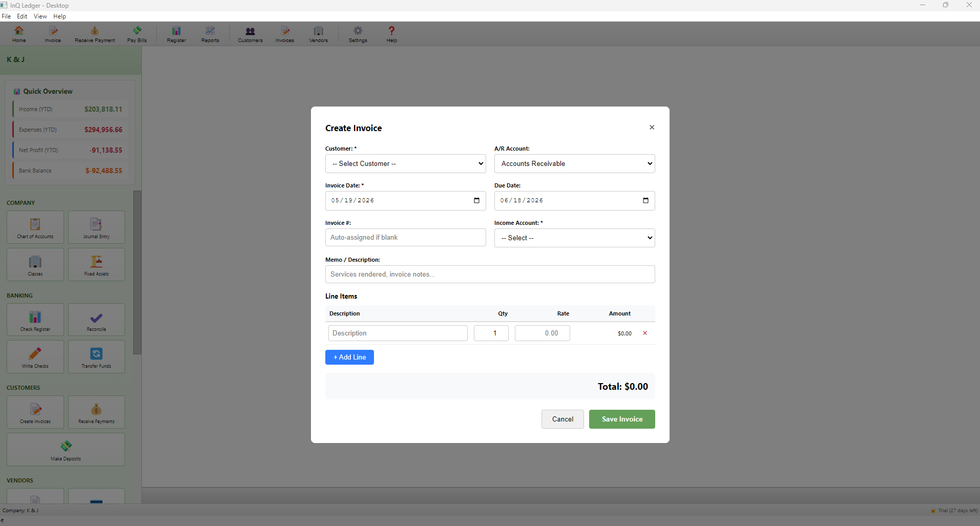Open the Journal Entry tile

tap(96, 227)
